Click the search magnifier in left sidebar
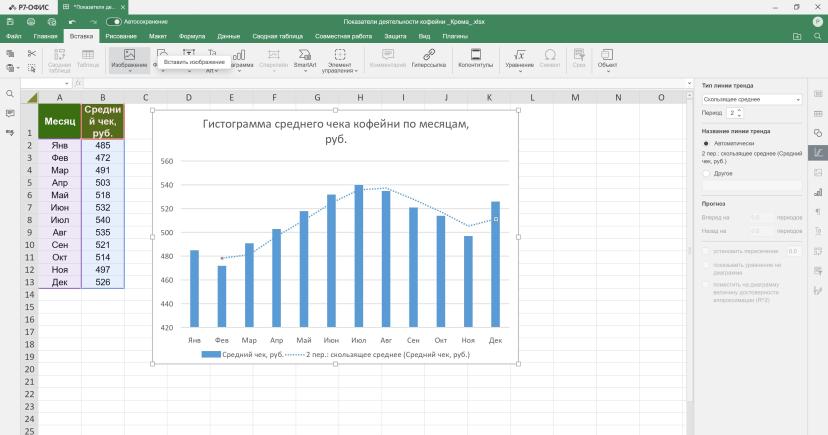The width and height of the screenshot is (828, 435). coord(10,94)
